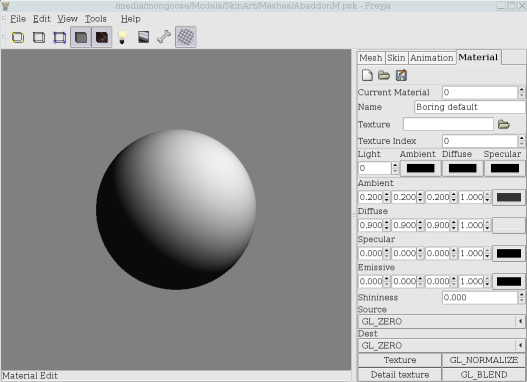Toggle the GL_BLEND option
527x382 pixels.
pos(484,374)
